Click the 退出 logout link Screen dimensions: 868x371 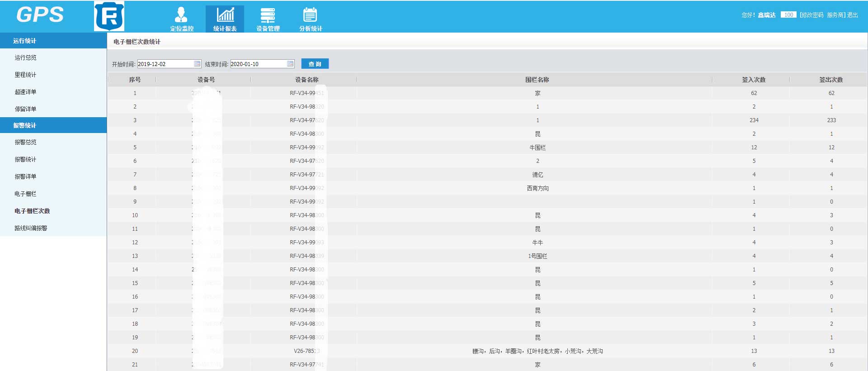click(852, 15)
